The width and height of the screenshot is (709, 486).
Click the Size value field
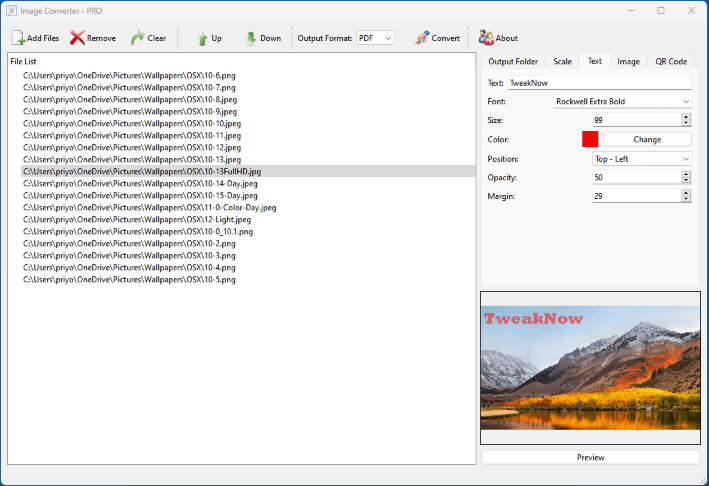coord(637,120)
